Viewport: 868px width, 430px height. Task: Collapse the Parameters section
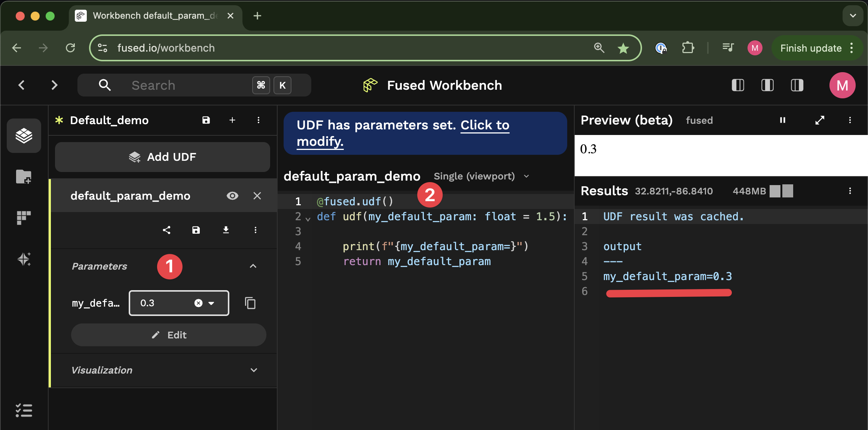(x=253, y=266)
